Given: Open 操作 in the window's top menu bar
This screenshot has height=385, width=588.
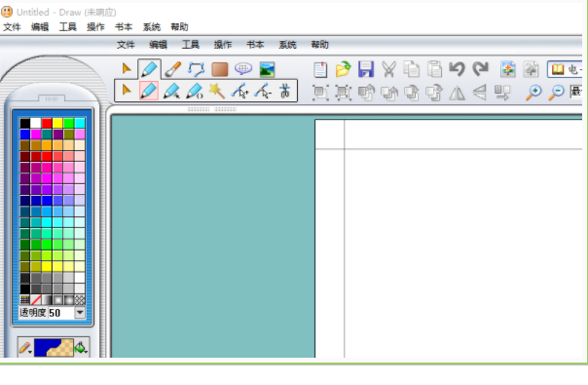Looking at the screenshot, I should coord(95,27).
